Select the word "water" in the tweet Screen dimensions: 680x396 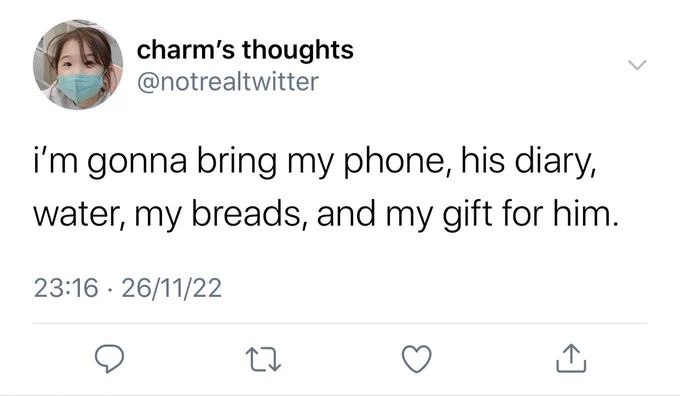76,215
